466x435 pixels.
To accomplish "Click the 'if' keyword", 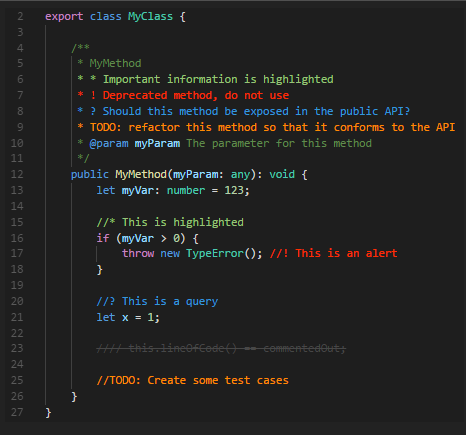I will coord(103,238).
